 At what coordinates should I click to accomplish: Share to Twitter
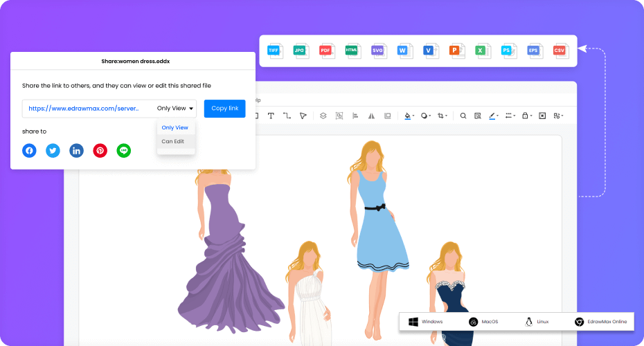pyautogui.click(x=53, y=151)
